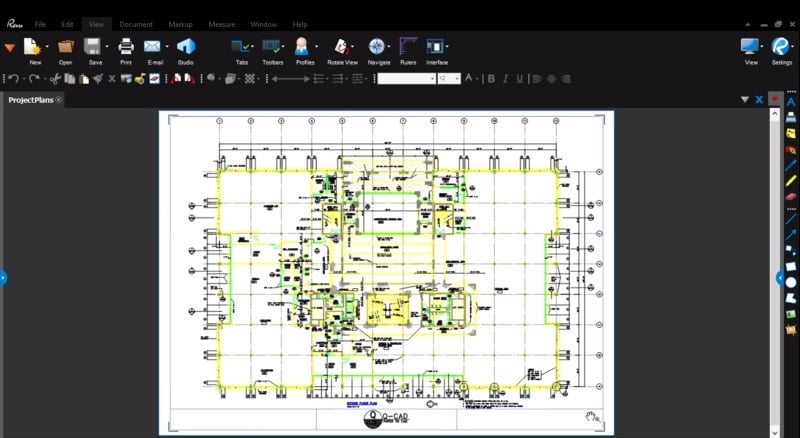Toggle Underline text formatting
The height and width of the screenshot is (438, 800).
519,79
